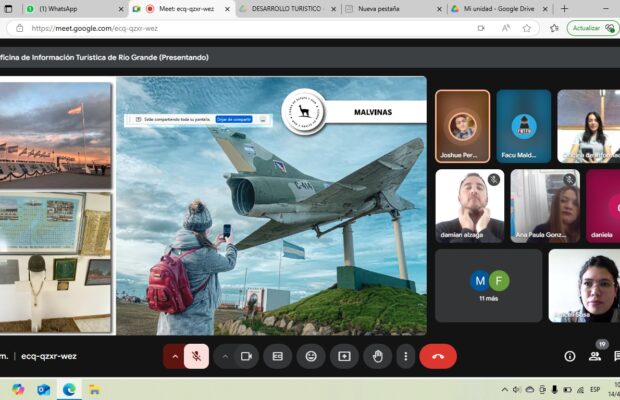The image size is (620, 400).
Task: Open File Explorer from the taskbar
Action: tap(95, 390)
